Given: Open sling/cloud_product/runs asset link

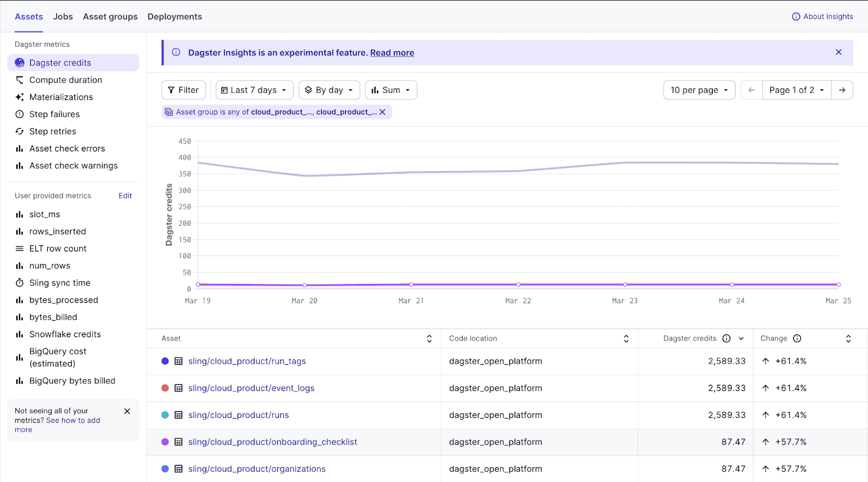Looking at the screenshot, I should click(x=238, y=415).
